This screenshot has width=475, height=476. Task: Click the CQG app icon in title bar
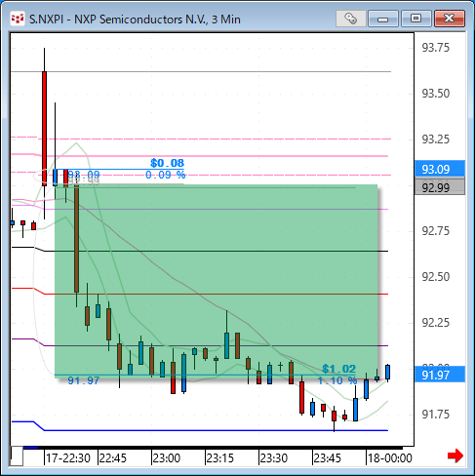coord(18,19)
